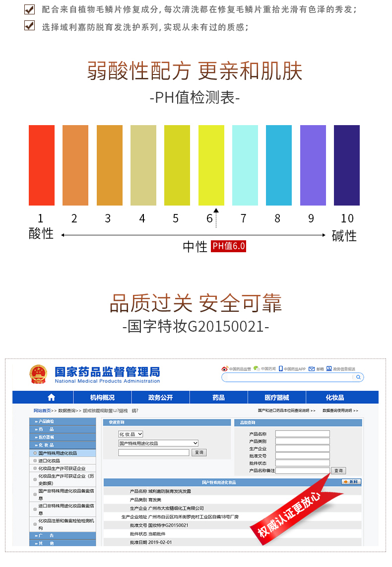The width and height of the screenshot is (392, 567).
Task: Click the 批件状态 input field
Action: 302,463
